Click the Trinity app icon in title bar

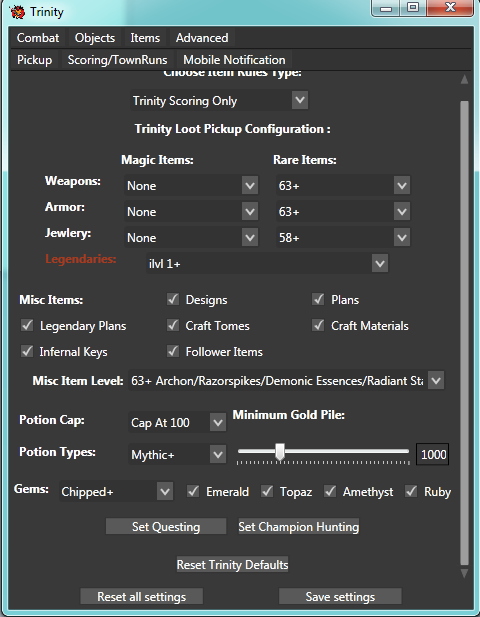click(17, 12)
